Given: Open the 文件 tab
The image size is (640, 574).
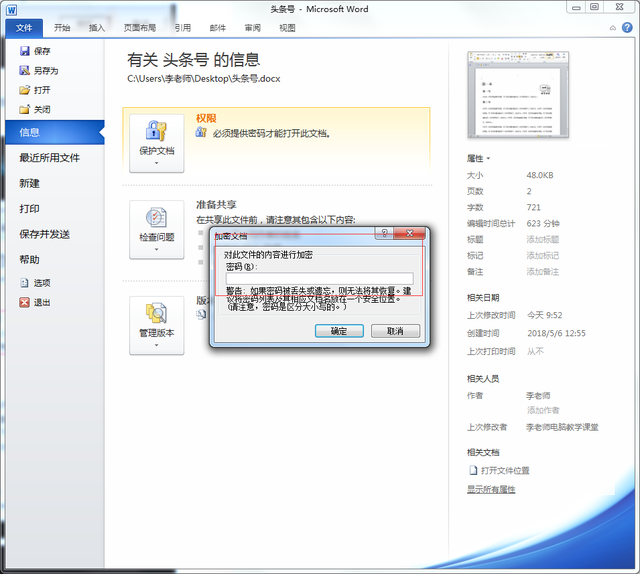Looking at the screenshot, I should tap(24, 28).
